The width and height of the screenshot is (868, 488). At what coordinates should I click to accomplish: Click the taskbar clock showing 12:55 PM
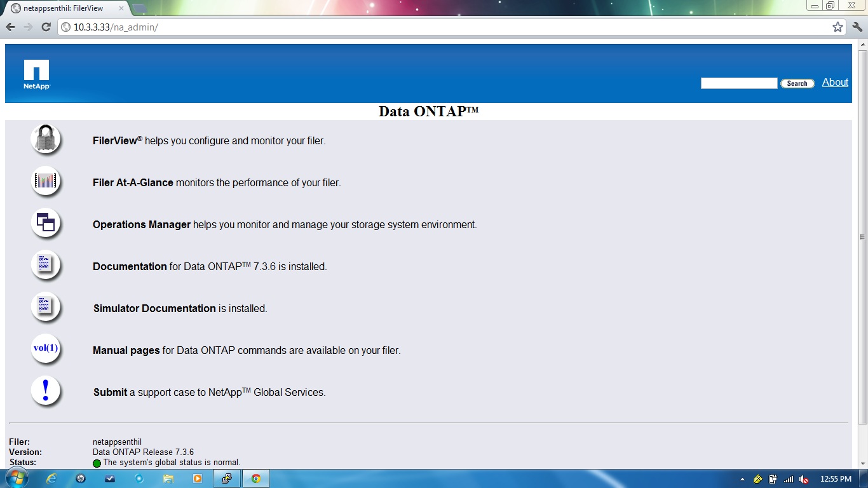pyautogui.click(x=836, y=479)
